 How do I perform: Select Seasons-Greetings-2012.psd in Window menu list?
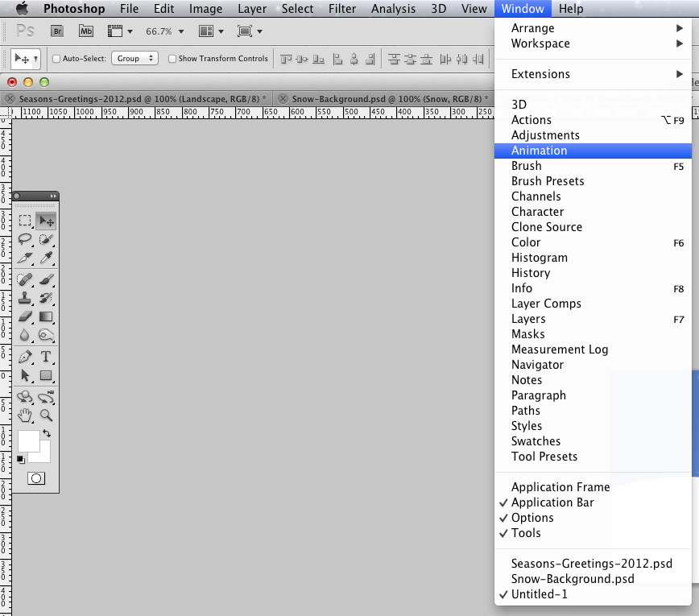593,564
